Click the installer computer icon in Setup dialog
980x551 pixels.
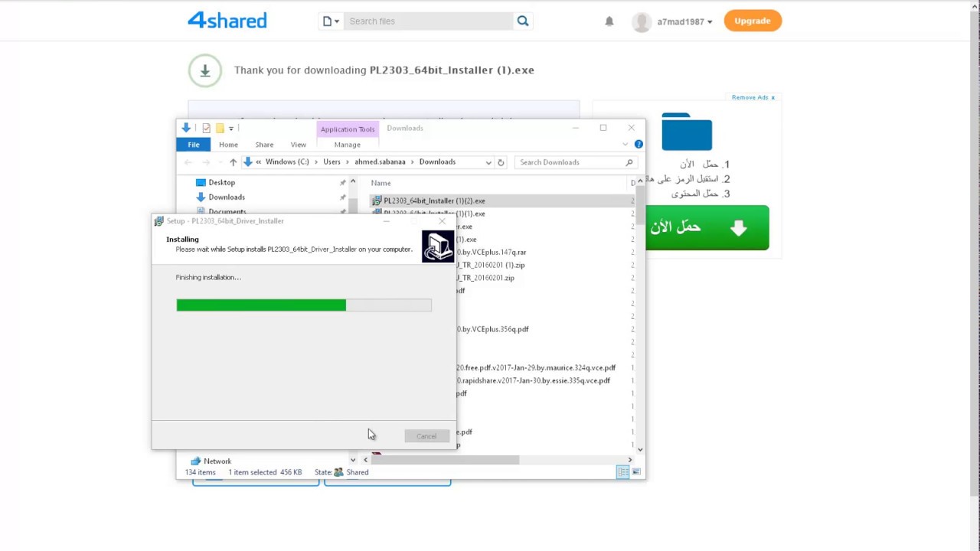pos(438,246)
